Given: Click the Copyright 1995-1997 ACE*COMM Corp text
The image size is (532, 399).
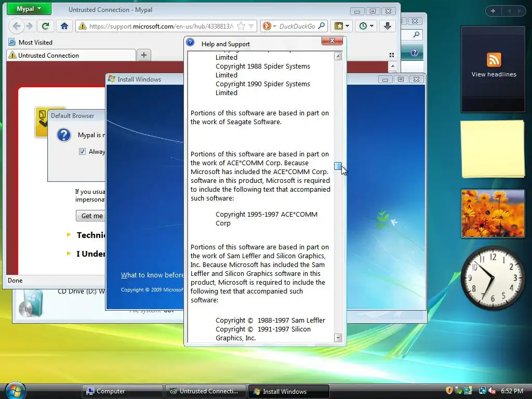Looking at the screenshot, I should coord(267,219).
